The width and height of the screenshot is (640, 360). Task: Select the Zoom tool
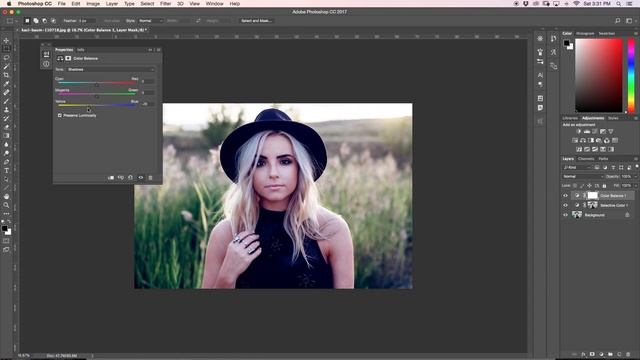[6, 205]
